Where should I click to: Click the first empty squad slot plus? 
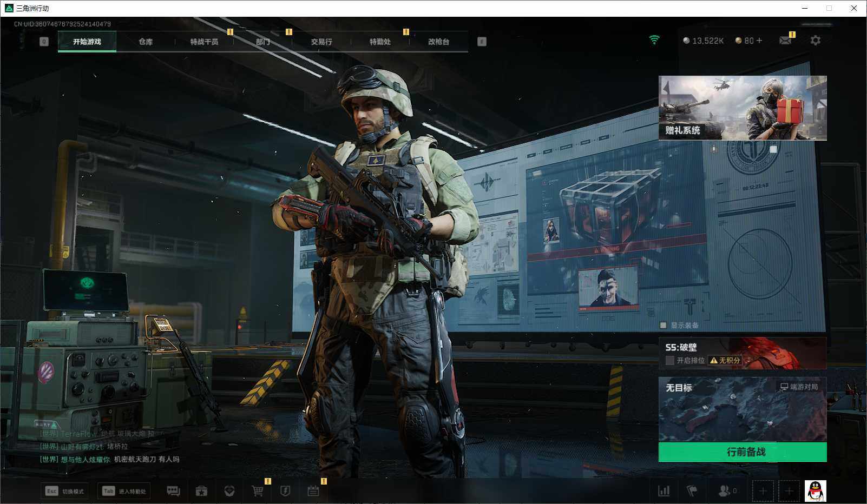763,491
